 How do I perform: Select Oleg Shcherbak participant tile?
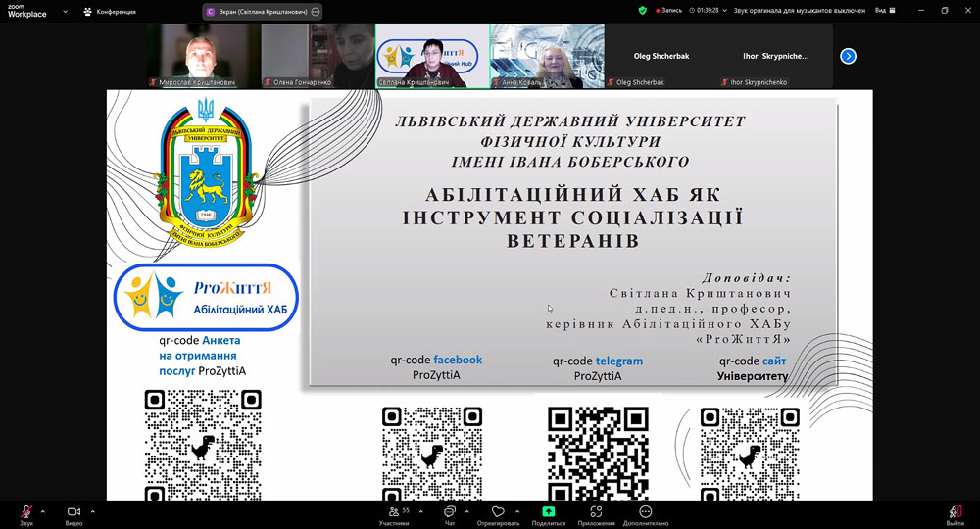pos(661,56)
